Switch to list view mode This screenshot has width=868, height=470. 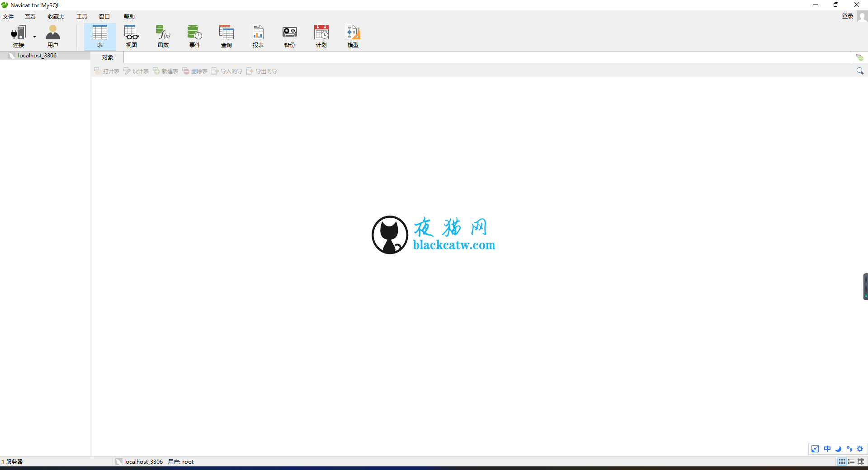coord(851,461)
